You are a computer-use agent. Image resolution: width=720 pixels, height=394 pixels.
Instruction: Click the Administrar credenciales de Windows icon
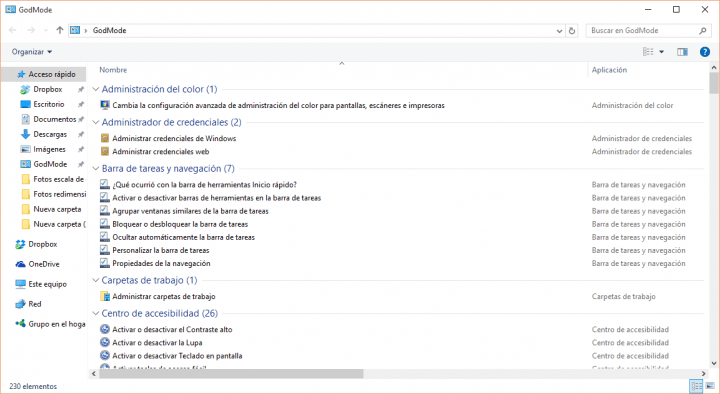(105, 138)
